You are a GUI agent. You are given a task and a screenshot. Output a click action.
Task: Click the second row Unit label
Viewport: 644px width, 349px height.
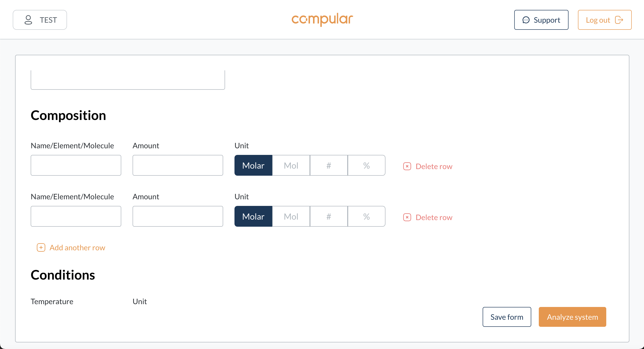pyautogui.click(x=242, y=197)
